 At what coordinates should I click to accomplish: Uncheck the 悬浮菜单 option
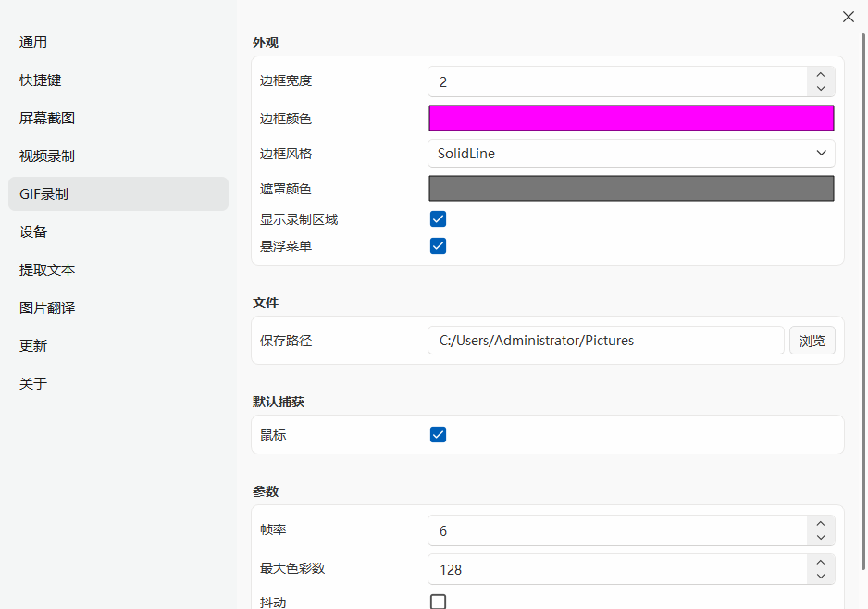click(438, 245)
